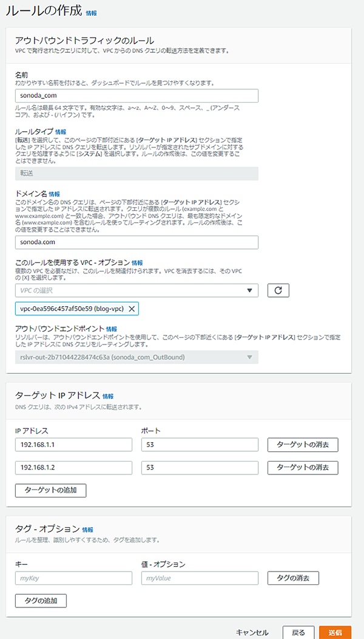
Task: Click IP address field 192.168.1.2
Action: 73,468
